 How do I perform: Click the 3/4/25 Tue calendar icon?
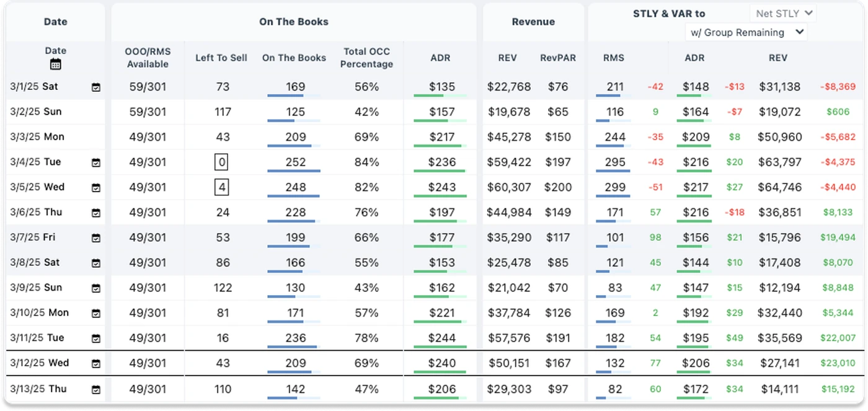pos(96,162)
